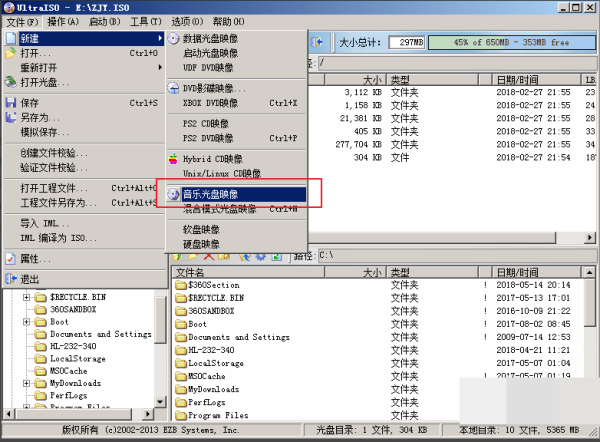Select 导入 IML menu item

[x=84, y=223]
